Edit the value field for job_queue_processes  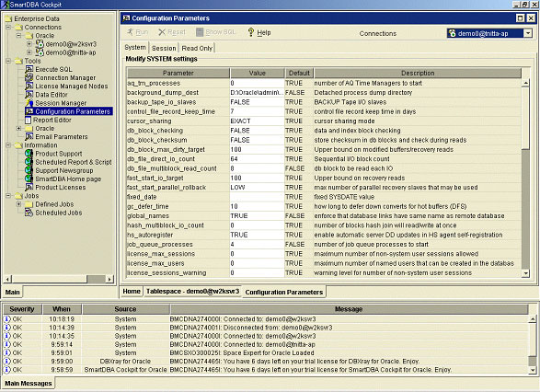click(257, 244)
